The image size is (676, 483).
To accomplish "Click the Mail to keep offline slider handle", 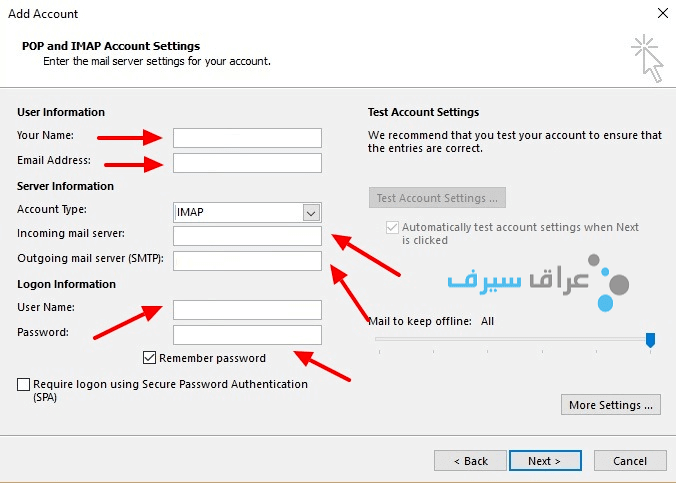I will coord(650,340).
